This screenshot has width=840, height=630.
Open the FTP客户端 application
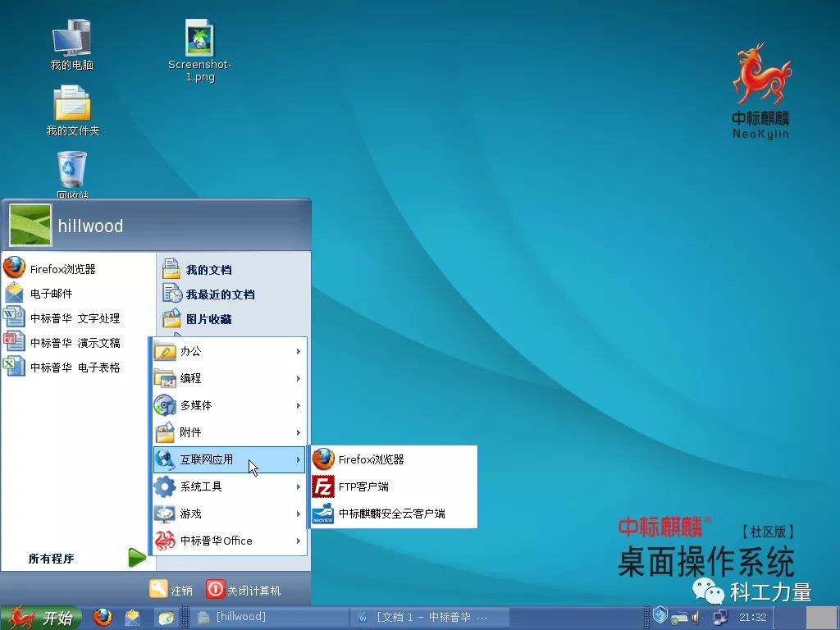pyautogui.click(x=363, y=486)
